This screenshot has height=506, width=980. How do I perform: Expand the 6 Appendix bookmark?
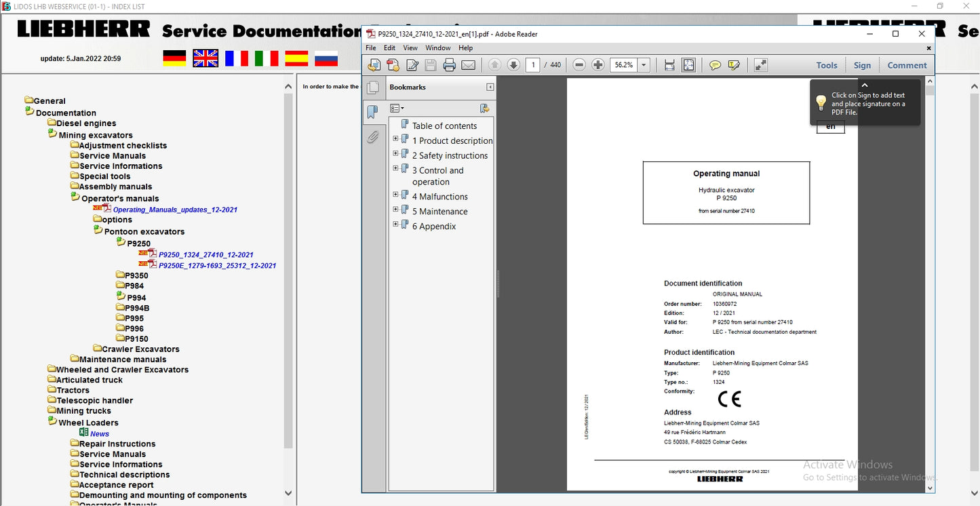(395, 225)
